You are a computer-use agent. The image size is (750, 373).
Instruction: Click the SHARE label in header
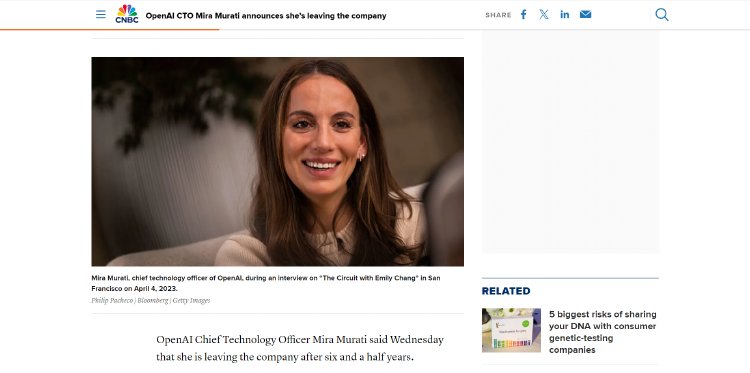pyautogui.click(x=498, y=15)
